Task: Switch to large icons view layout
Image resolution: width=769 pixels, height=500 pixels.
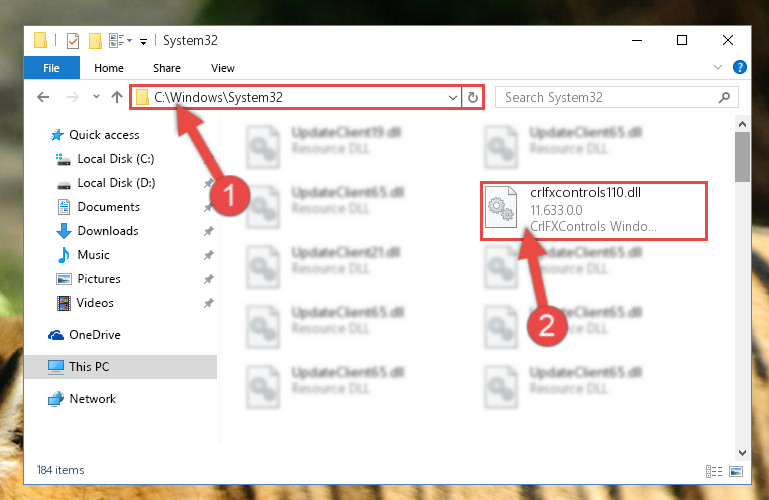Action: click(736, 472)
